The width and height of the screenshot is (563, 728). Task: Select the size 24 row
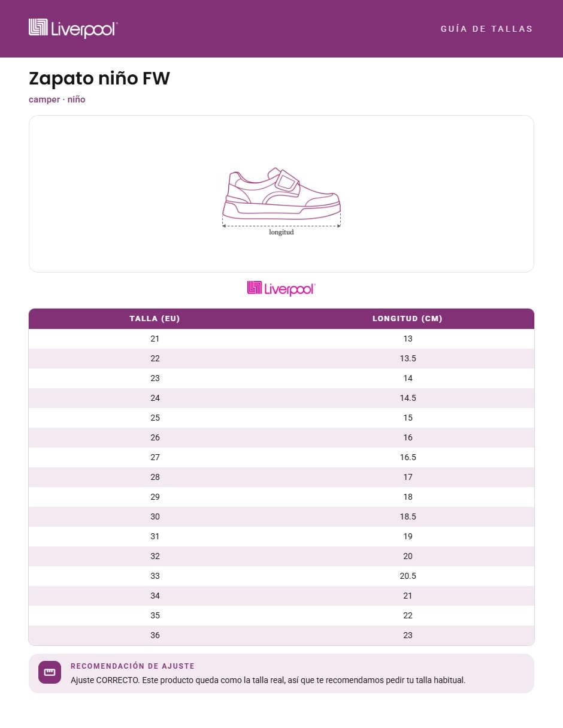point(281,398)
